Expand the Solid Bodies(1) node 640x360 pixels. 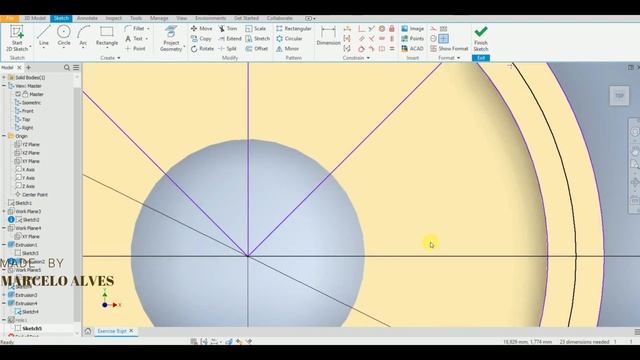(x=4, y=77)
